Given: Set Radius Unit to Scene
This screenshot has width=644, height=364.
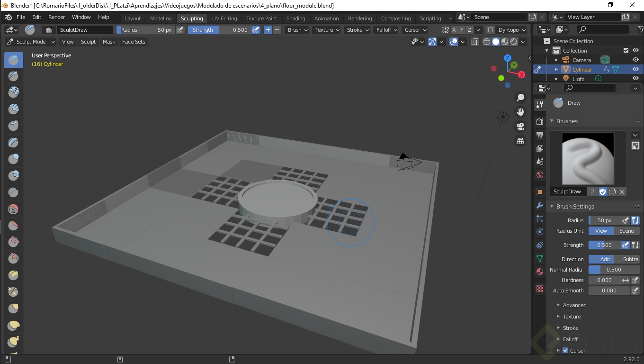Looking at the screenshot, I should tap(626, 231).
